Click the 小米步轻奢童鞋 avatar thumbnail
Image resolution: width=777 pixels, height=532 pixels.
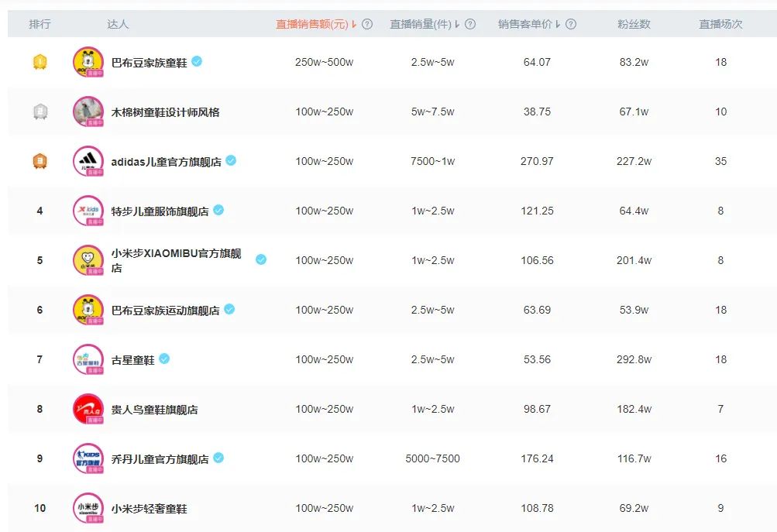click(x=88, y=506)
